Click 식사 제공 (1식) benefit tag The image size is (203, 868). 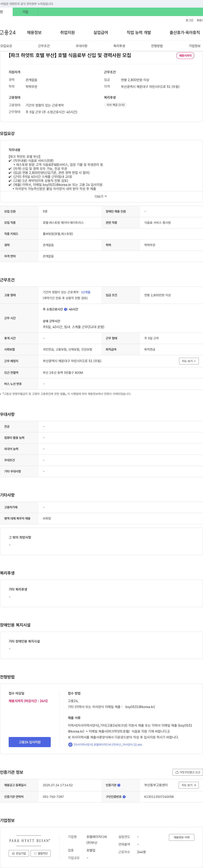[x=115, y=105]
